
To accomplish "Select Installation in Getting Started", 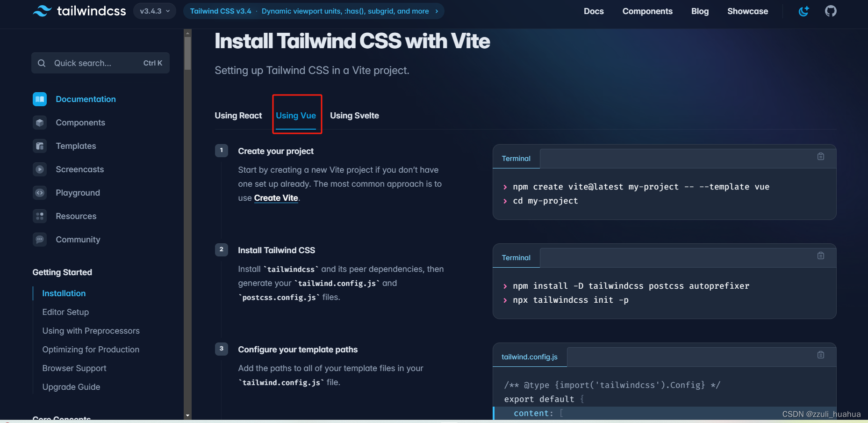I will pyautogui.click(x=64, y=293).
